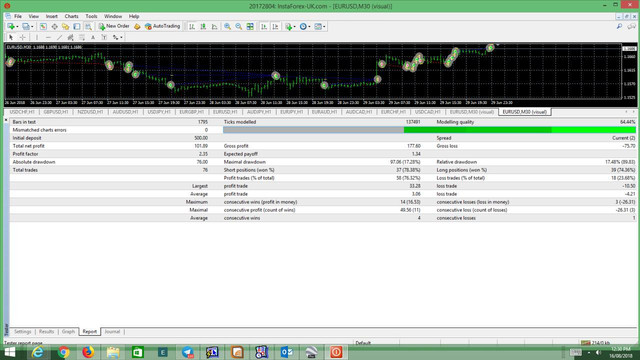Select the Fibonacci retracement tool
This screenshot has height=360, width=640.
pyautogui.click(x=82, y=38)
